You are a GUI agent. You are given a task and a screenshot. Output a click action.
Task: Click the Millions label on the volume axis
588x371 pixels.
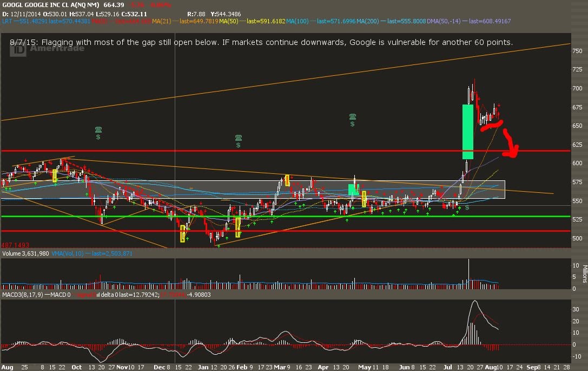[x=585, y=274]
